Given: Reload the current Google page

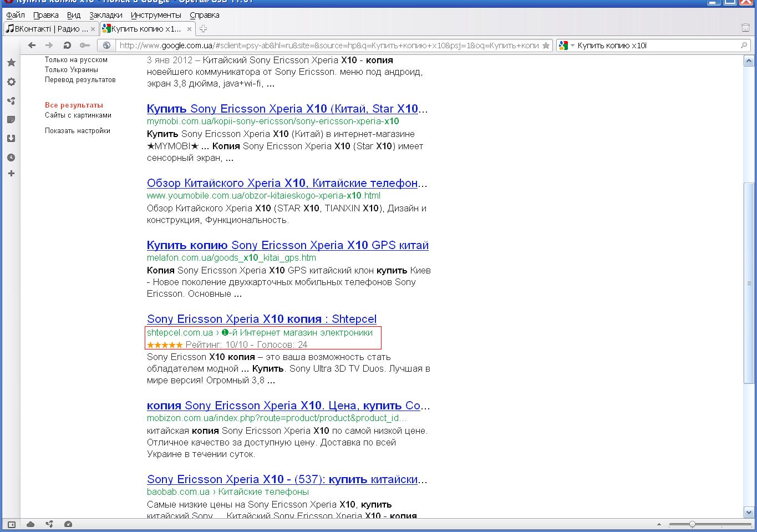Looking at the screenshot, I should point(67,45).
